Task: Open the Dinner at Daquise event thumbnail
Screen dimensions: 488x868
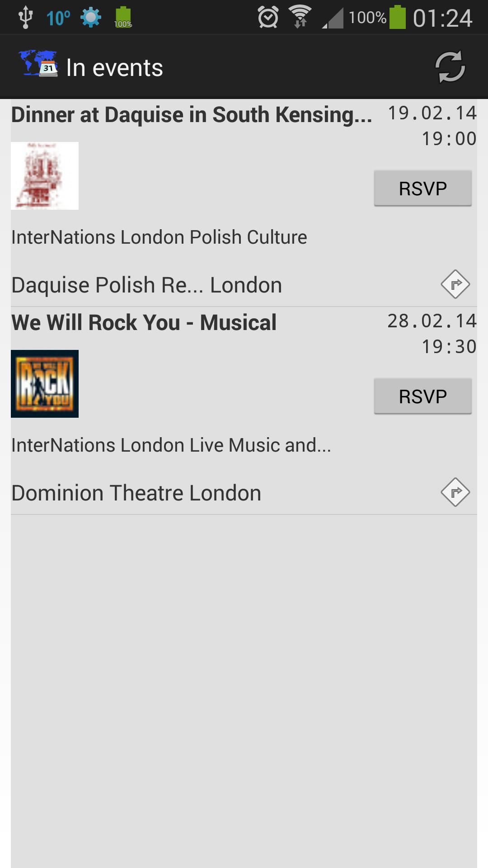Action: click(45, 176)
